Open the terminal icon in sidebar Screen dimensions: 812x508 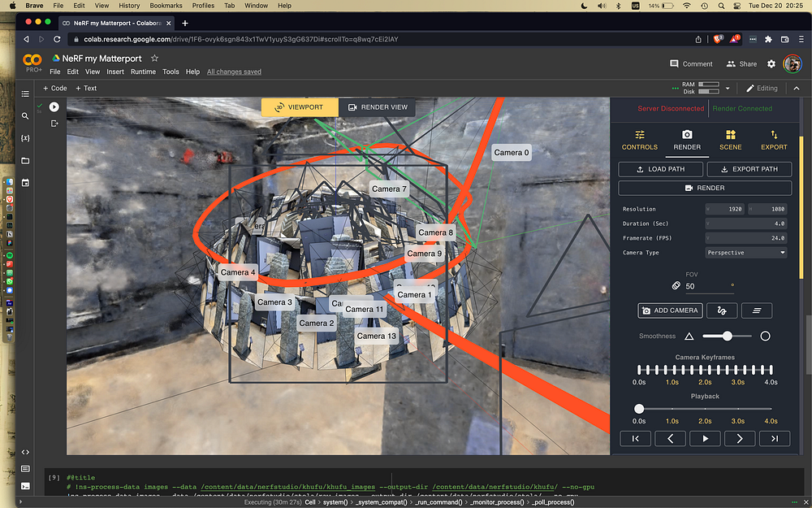(x=25, y=486)
